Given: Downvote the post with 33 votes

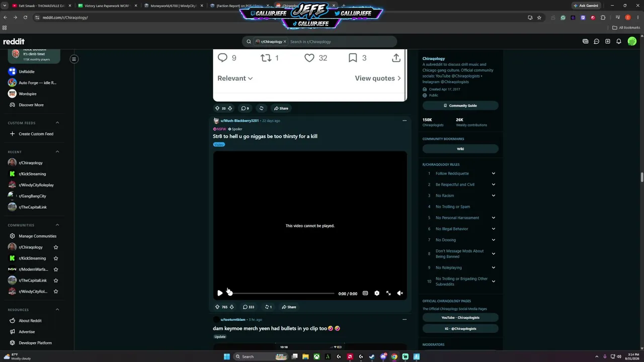Looking at the screenshot, I should pos(230,108).
